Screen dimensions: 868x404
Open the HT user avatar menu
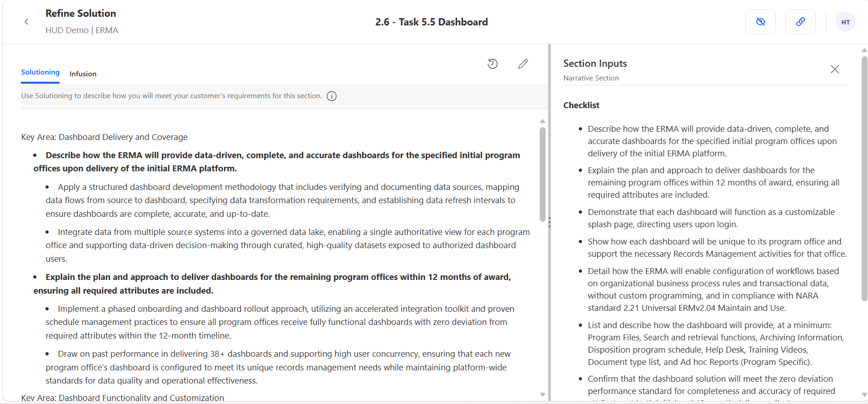tap(845, 22)
